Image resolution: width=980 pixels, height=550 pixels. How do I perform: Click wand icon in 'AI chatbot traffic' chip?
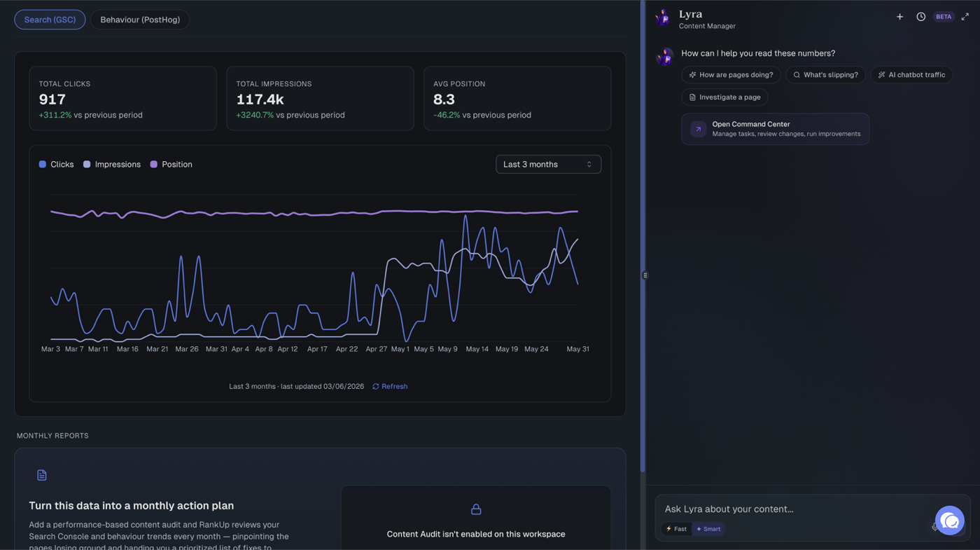pos(881,75)
